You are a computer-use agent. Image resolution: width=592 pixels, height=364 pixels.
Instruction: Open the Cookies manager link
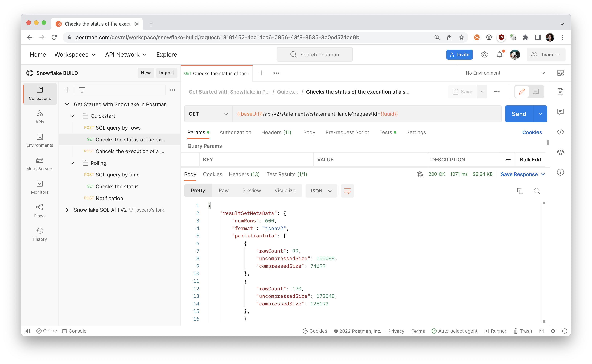[532, 132]
